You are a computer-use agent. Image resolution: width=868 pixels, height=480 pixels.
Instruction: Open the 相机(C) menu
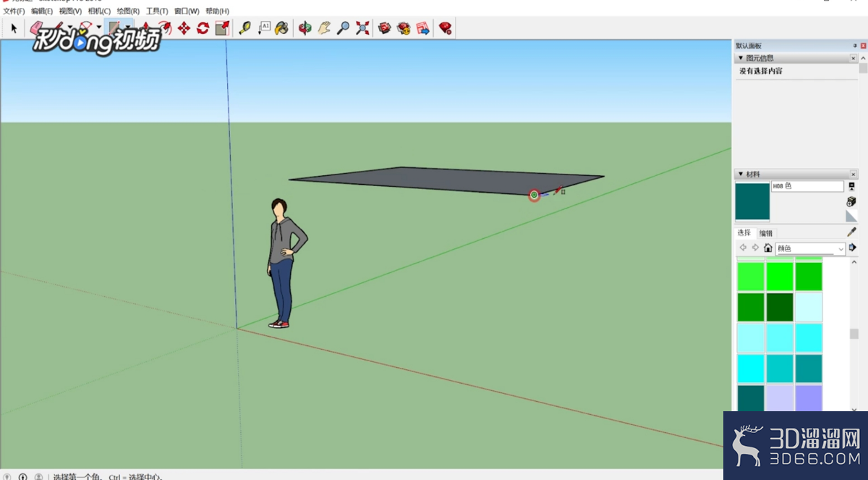[99, 12]
